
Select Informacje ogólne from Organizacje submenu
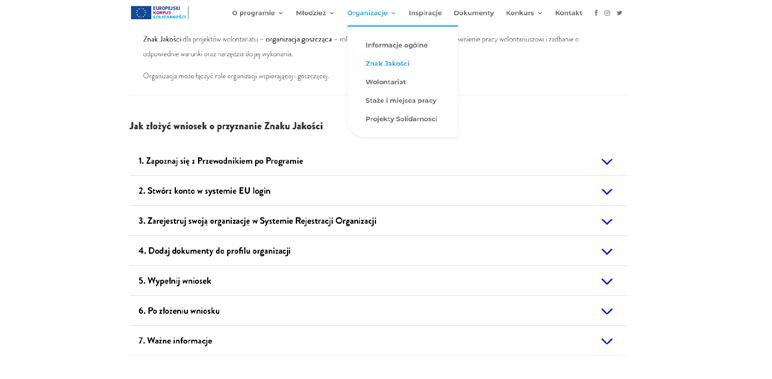click(396, 45)
